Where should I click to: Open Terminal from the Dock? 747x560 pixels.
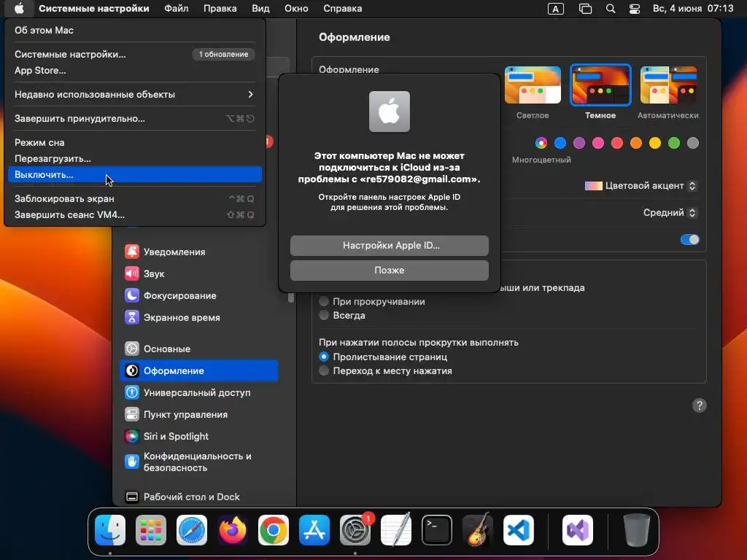coord(437,530)
